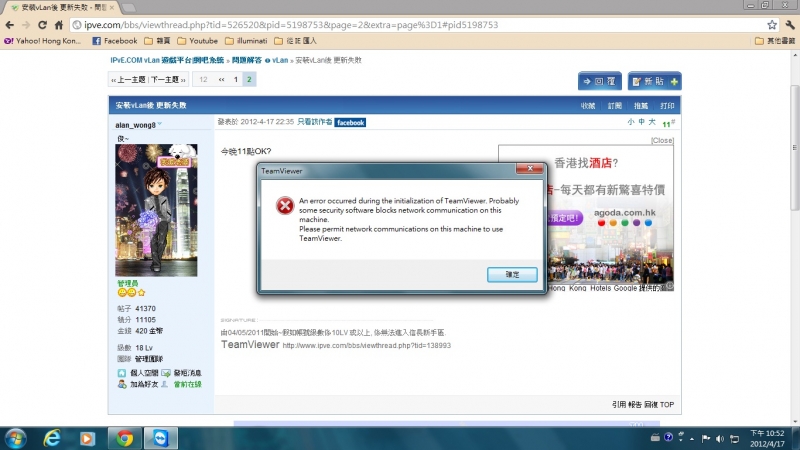Click the IPvE.COM vLan breadcrumb link
Image resolution: width=800 pixels, height=450 pixels.
pos(167,60)
